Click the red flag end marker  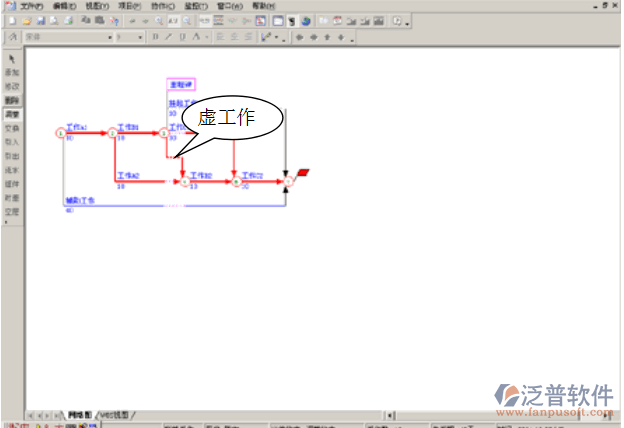303,173
